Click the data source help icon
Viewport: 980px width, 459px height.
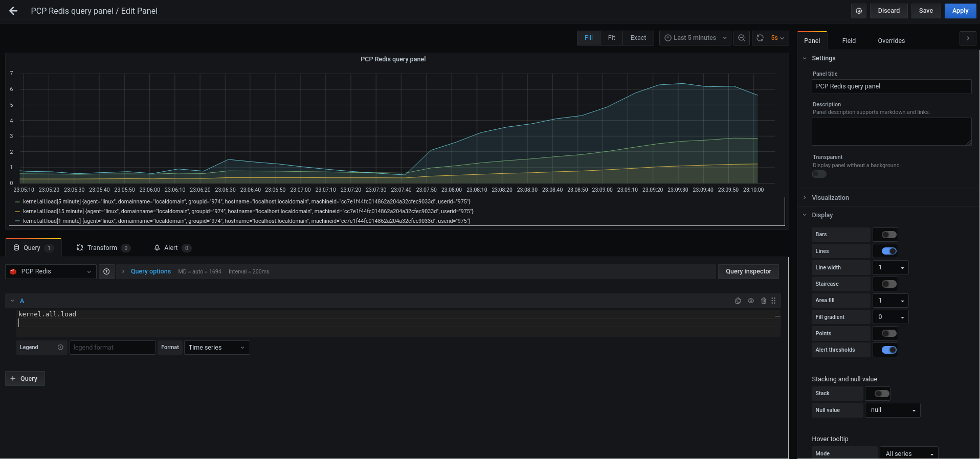point(106,271)
